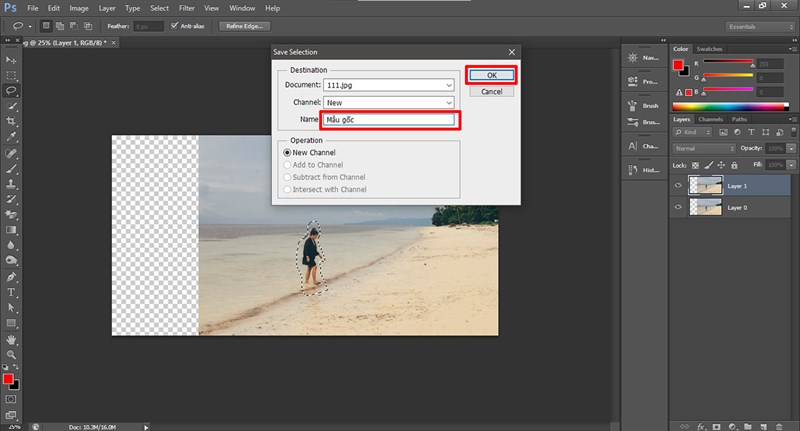
Task: Select the Path Selection tool
Action: pyautogui.click(x=11, y=308)
